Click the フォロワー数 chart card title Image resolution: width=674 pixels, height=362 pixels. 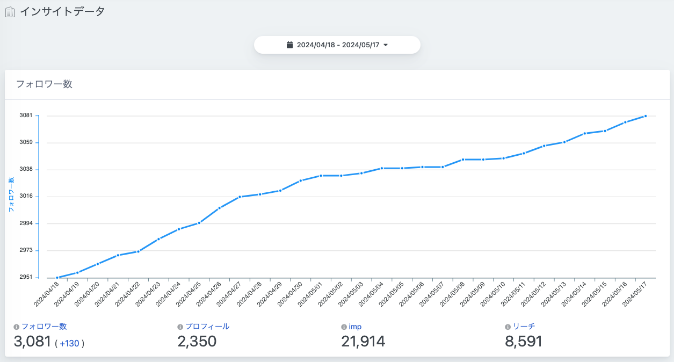click(x=44, y=84)
